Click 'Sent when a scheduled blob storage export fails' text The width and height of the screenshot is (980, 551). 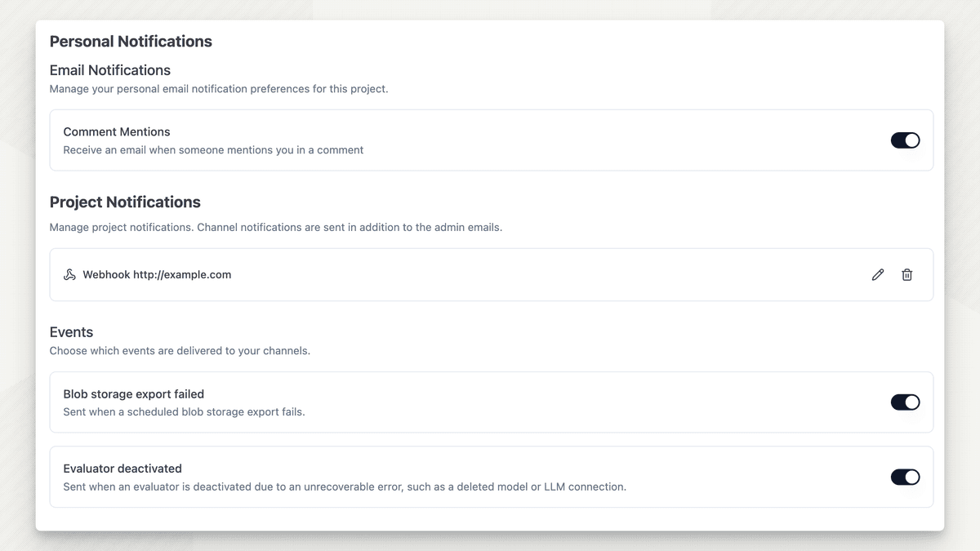(184, 412)
